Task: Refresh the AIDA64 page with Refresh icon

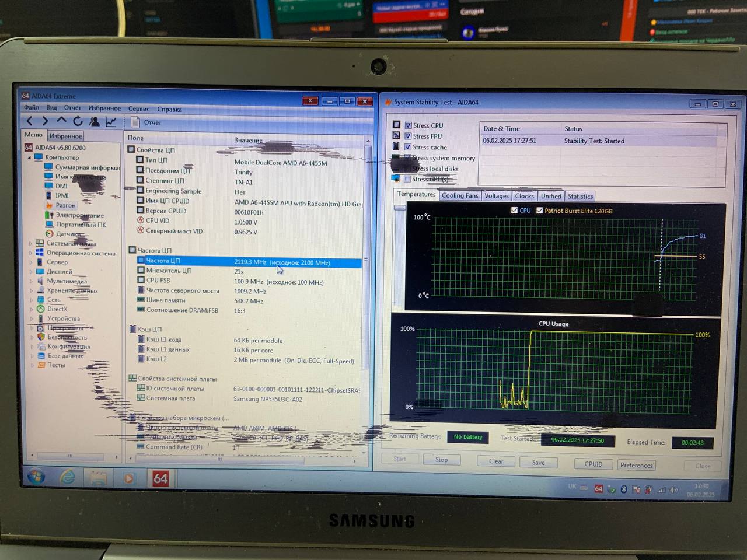Action: click(x=78, y=121)
